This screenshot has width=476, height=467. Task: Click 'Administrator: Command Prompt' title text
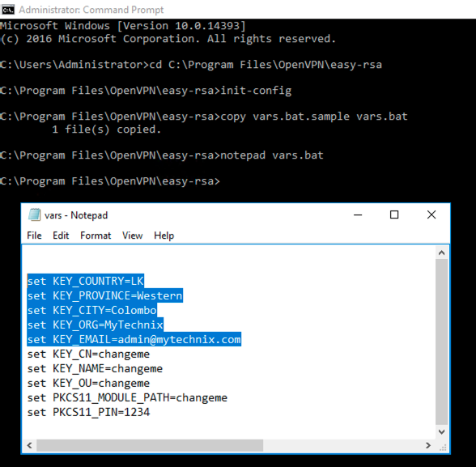(x=91, y=10)
